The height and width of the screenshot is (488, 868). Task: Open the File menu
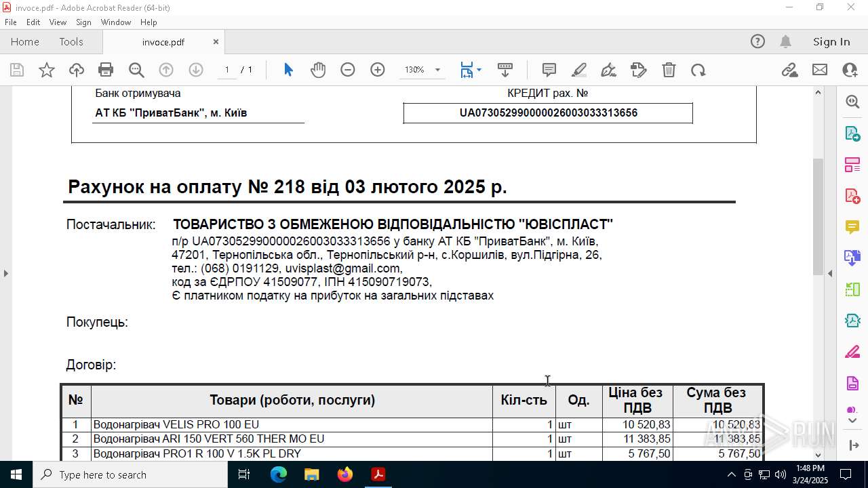pyautogui.click(x=10, y=22)
